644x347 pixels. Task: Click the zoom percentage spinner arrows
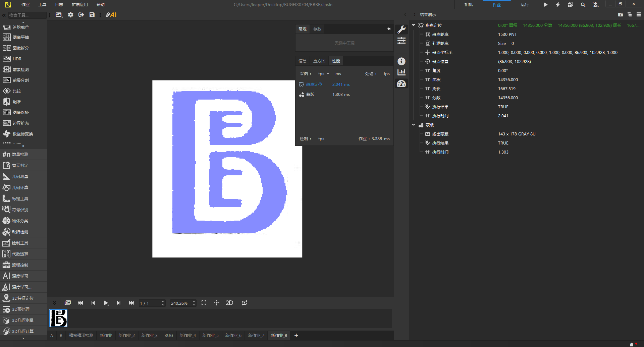click(x=194, y=303)
